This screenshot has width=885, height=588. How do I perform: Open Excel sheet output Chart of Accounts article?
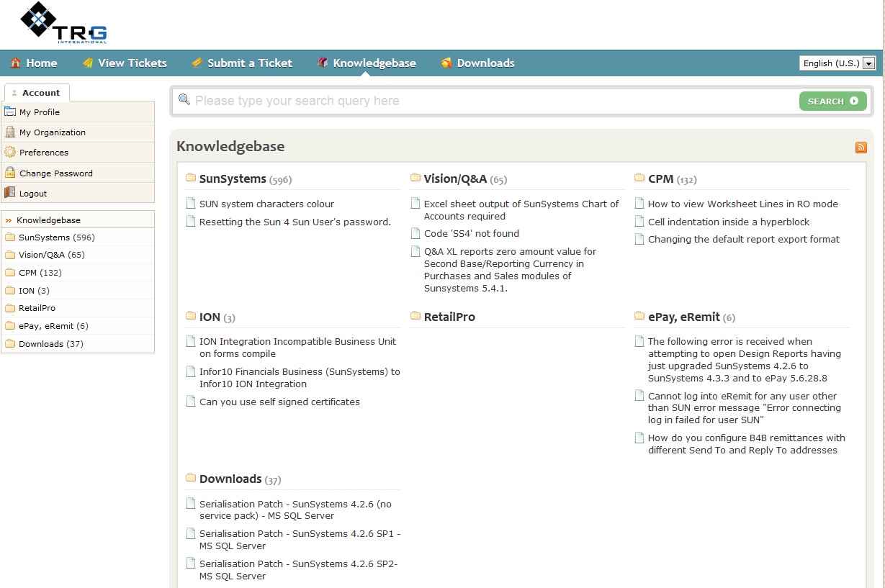coord(521,210)
